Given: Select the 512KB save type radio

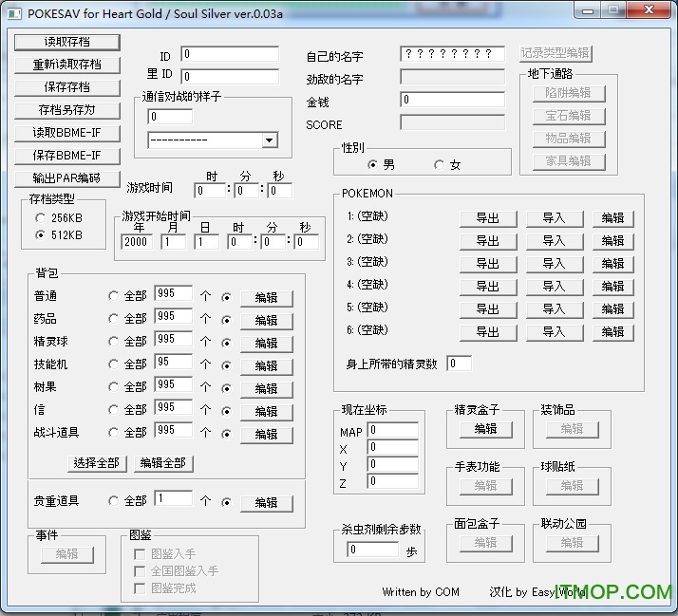Looking at the screenshot, I should click(40, 235).
